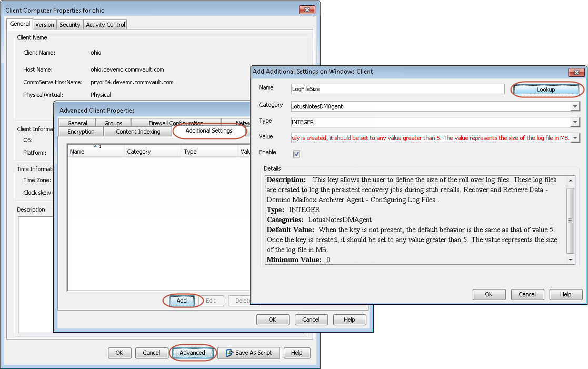Close the Add Additional Settings dialog
588x369 pixels.
tap(576, 72)
